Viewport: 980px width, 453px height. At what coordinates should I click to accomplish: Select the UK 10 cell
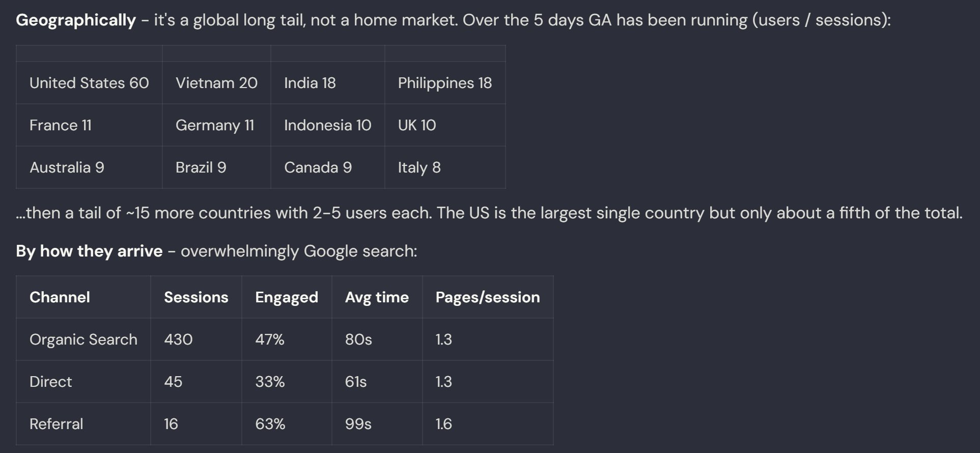[445, 125]
